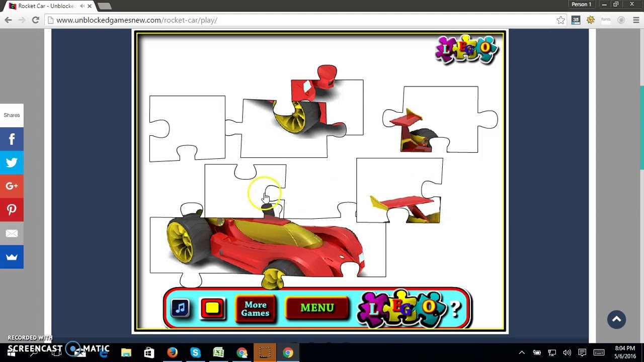Click the LEGO logo question mark in bottom bar
The width and height of the screenshot is (644, 362).
(x=454, y=309)
